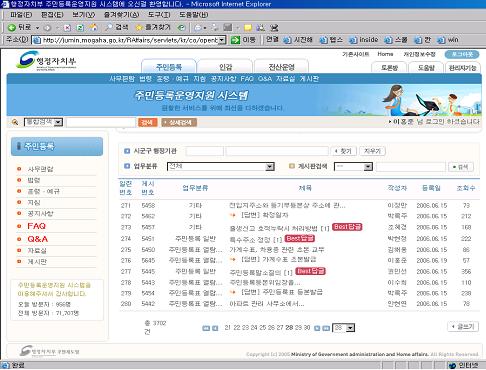Click the 게시판검색 검색 button
Viewport: 486px width, 370px height.
pyautogui.click(x=461, y=167)
